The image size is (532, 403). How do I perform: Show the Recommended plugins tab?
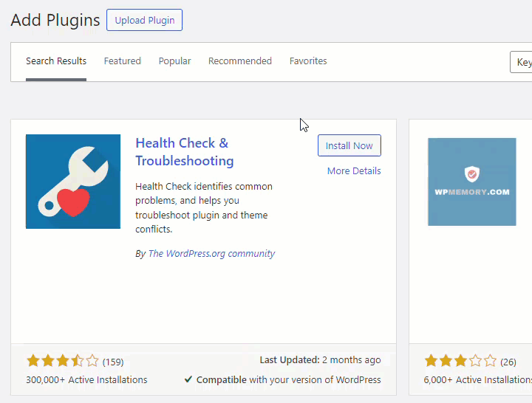pos(240,61)
